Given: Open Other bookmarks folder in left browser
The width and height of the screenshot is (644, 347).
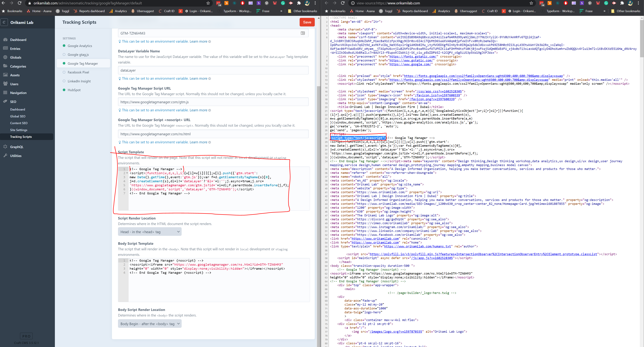Looking at the screenshot, I should (x=302, y=11).
